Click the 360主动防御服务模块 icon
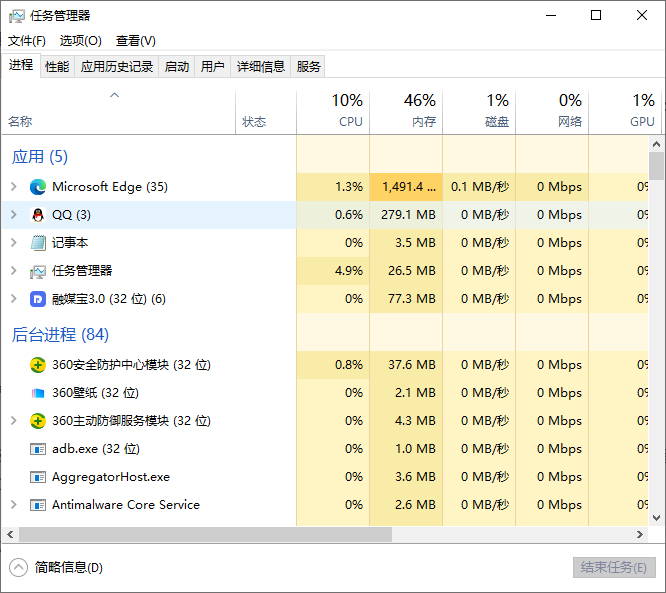Image resolution: width=666 pixels, height=593 pixels. click(x=38, y=421)
